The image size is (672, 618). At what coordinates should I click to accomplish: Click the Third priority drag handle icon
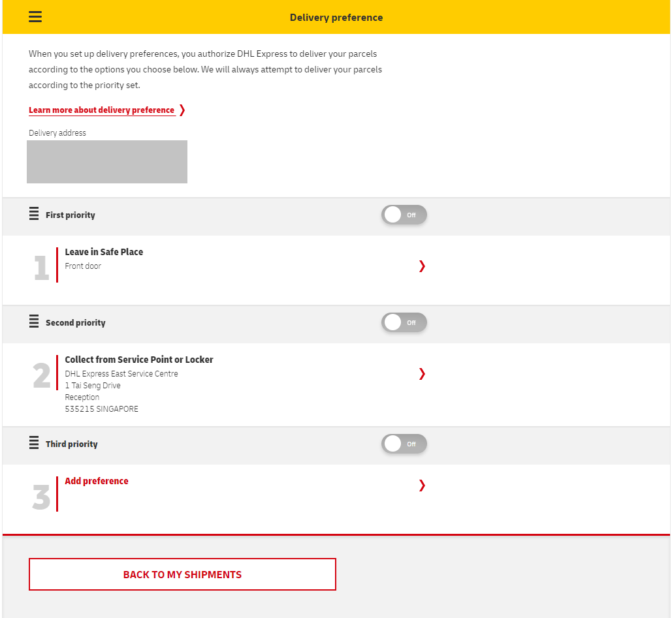[34, 443]
